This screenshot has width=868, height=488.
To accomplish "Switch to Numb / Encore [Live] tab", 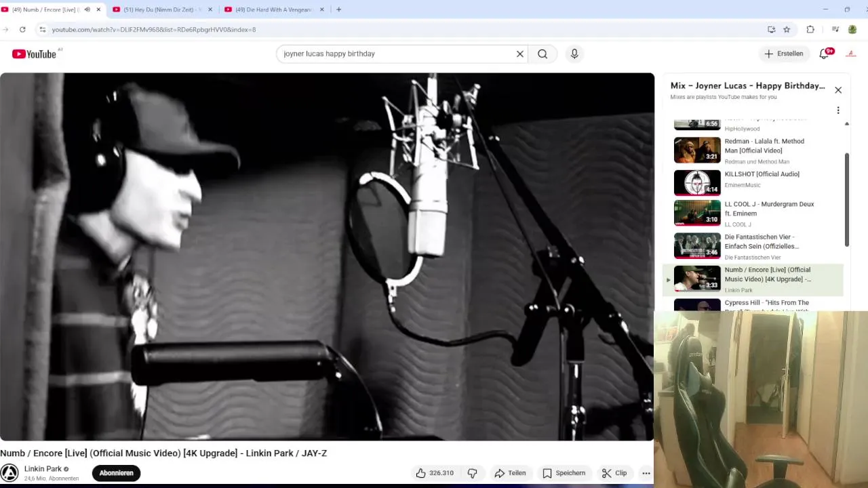I will click(46, 9).
